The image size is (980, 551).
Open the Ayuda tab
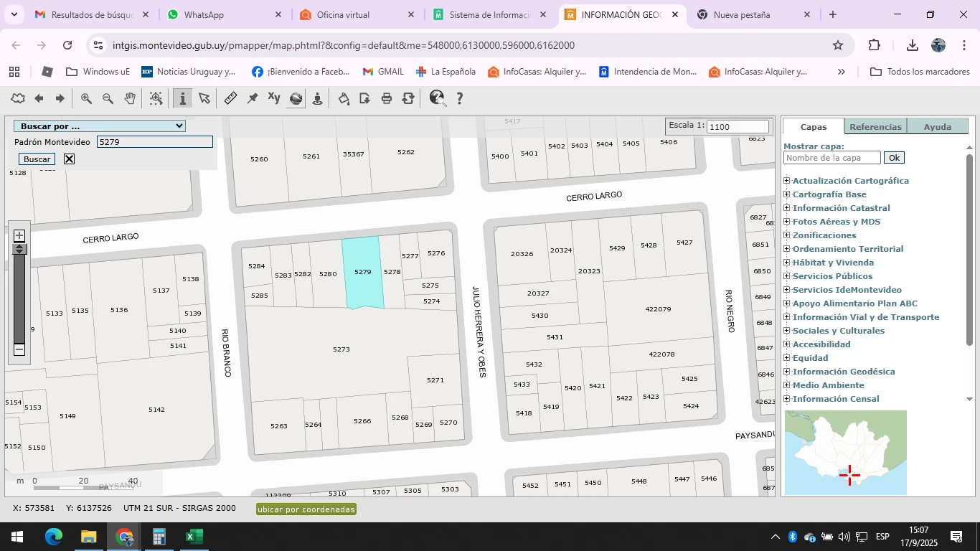tap(937, 127)
